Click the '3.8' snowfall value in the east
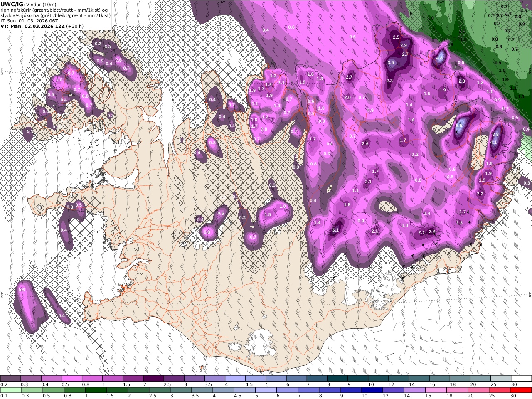Screen dimensions: 532x399 point(495,135)
